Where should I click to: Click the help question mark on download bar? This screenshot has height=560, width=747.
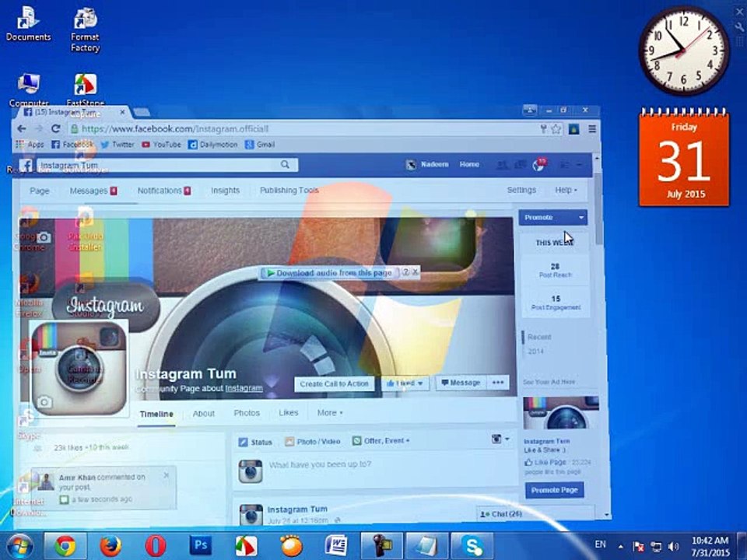pos(406,272)
